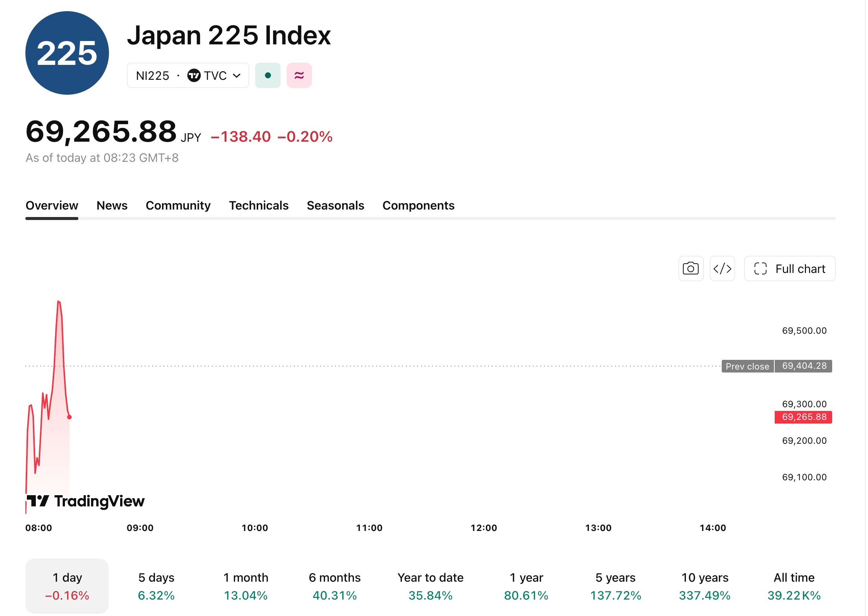Select the 1 day range
Viewport: 868px width, 616px height.
point(67,587)
